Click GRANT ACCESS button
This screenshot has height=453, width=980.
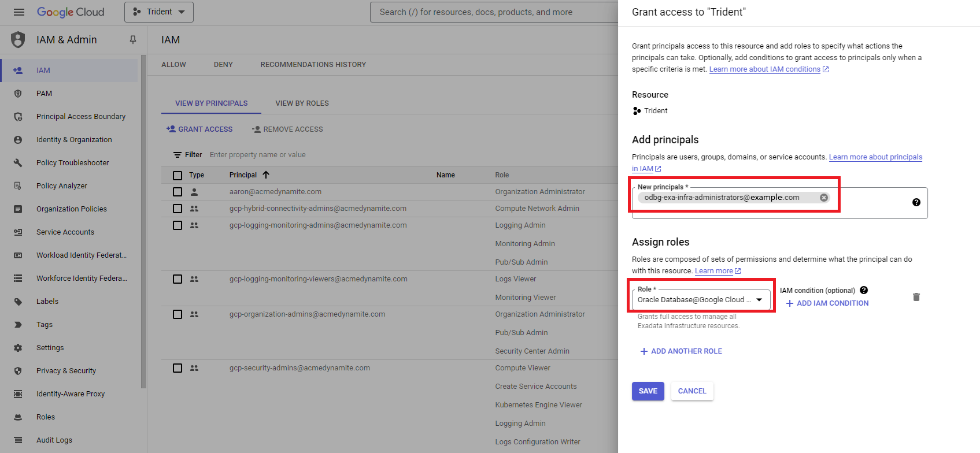199,129
